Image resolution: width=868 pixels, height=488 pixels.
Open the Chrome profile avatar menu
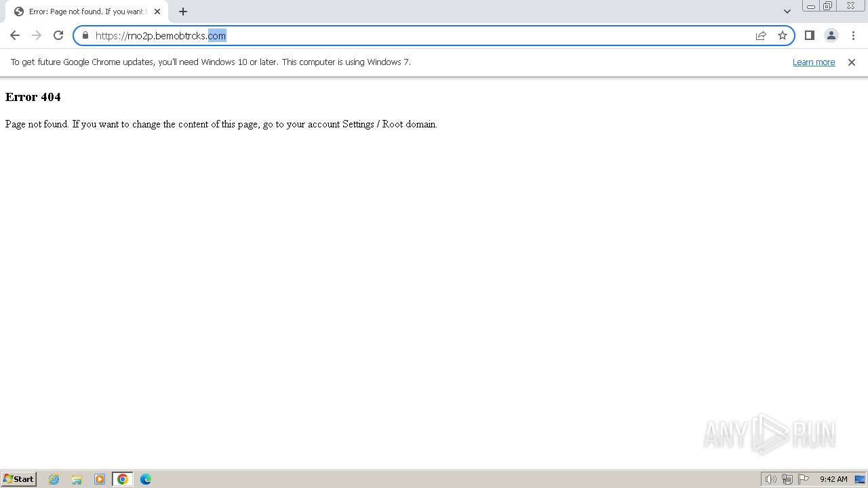pyautogui.click(x=831, y=35)
